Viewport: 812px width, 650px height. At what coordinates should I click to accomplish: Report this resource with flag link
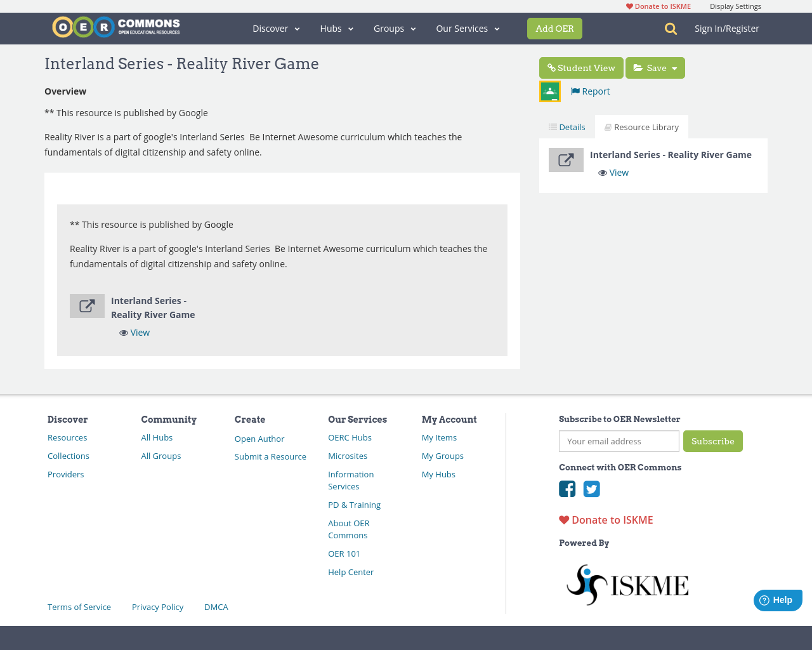(590, 91)
